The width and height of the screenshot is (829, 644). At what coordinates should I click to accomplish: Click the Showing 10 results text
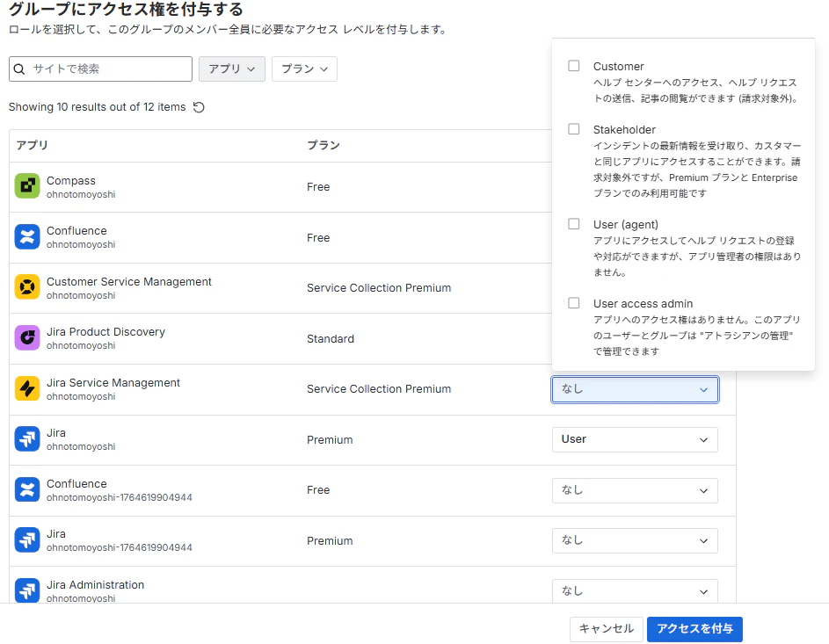tap(98, 107)
